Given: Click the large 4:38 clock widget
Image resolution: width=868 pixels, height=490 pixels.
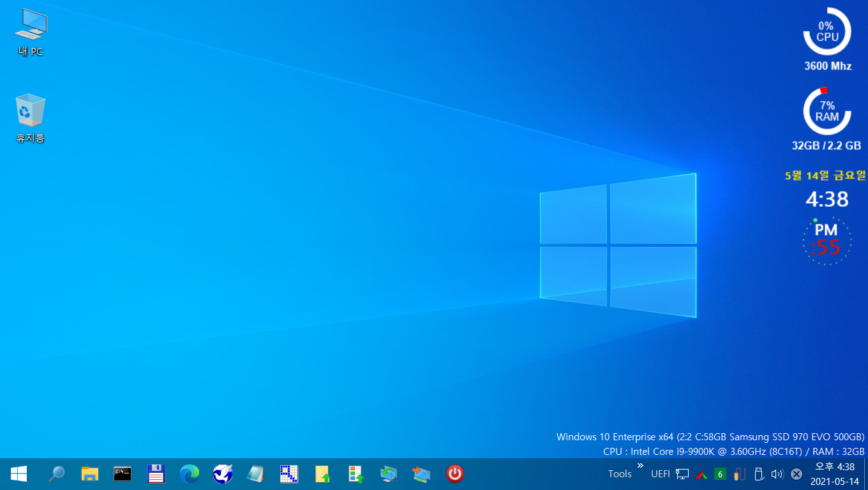Looking at the screenshot, I should [827, 200].
